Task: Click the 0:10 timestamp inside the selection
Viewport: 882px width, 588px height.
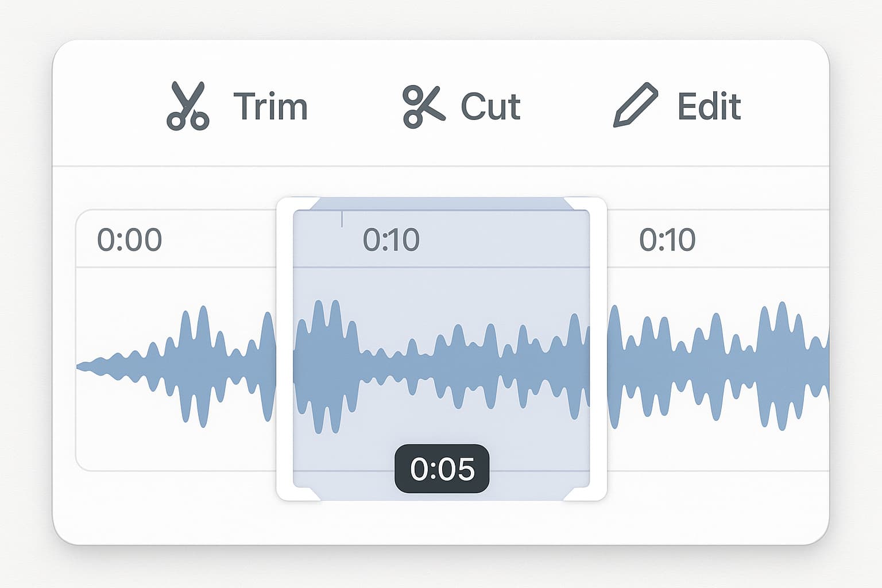Action: pos(392,240)
